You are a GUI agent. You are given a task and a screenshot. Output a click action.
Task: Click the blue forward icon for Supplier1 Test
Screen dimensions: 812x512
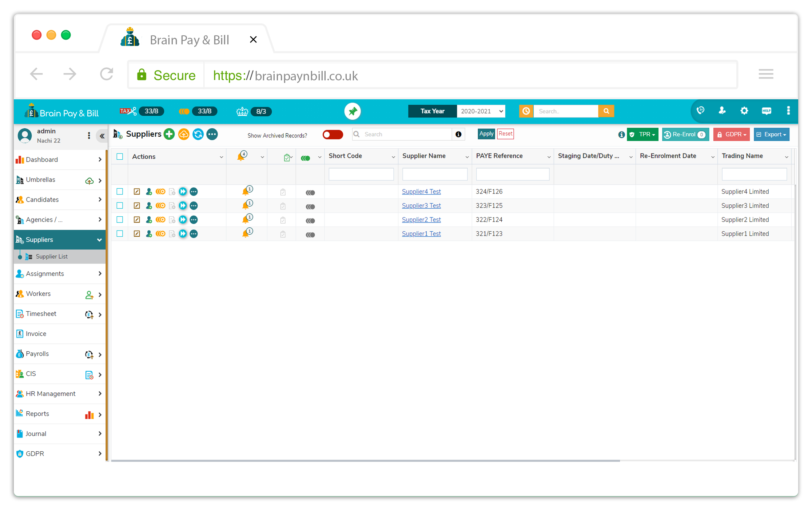click(183, 234)
